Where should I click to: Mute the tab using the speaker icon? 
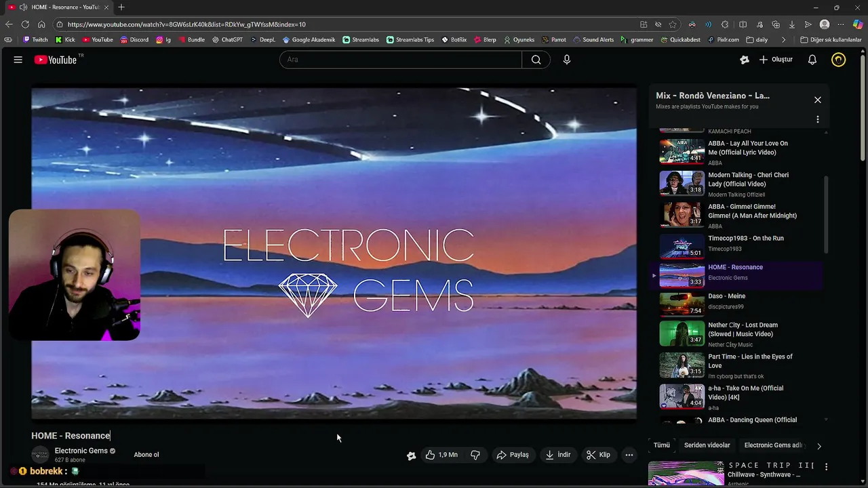(24, 7)
